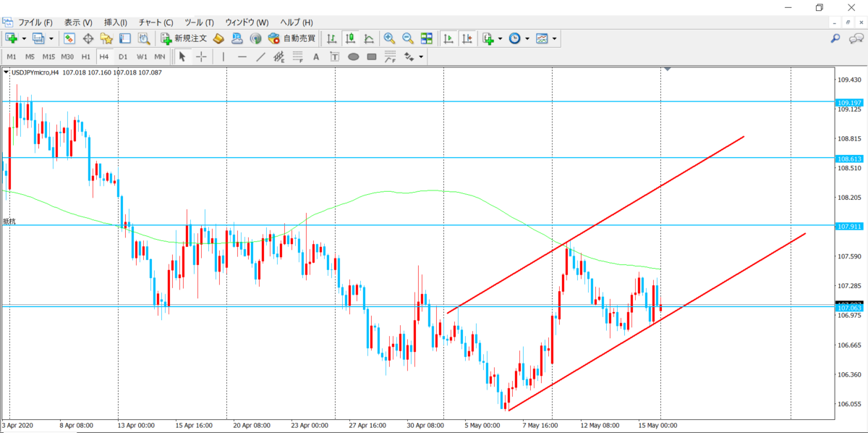Toggle candlestick chart display mode
868x433 pixels.
click(x=350, y=38)
